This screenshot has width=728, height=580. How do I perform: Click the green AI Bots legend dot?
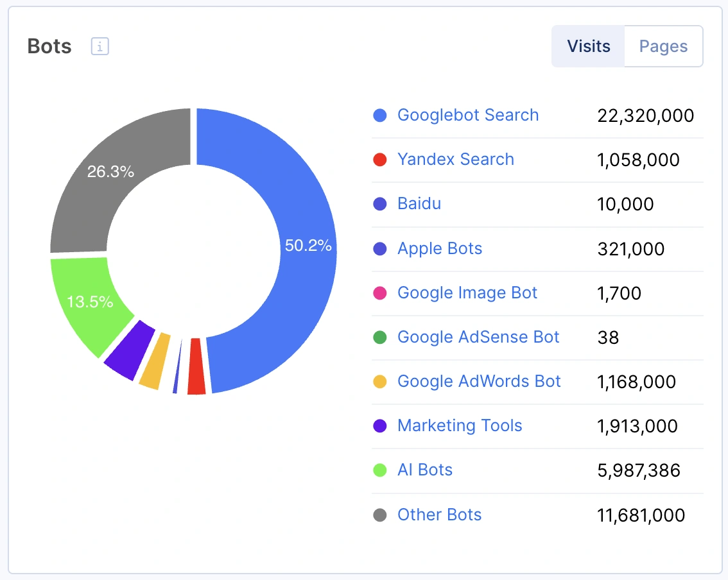tap(380, 470)
